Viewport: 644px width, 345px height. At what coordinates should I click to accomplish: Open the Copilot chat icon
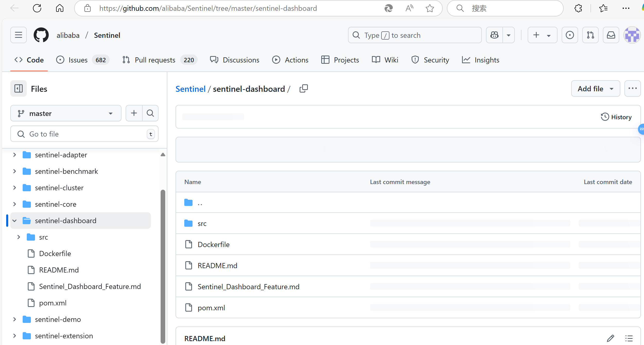(x=494, y=35)
